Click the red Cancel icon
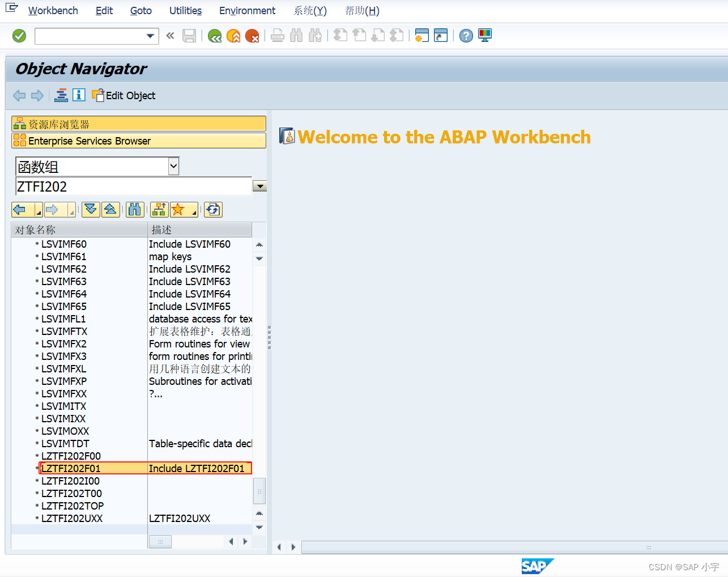The width and height of the screenshot is (728, 577). [252, 36]
